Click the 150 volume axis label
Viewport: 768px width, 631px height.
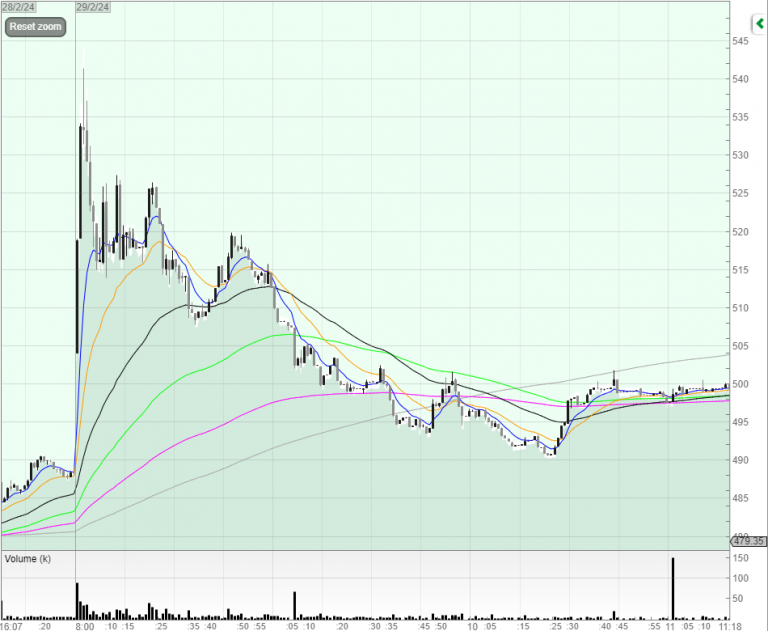pos(741,560)
